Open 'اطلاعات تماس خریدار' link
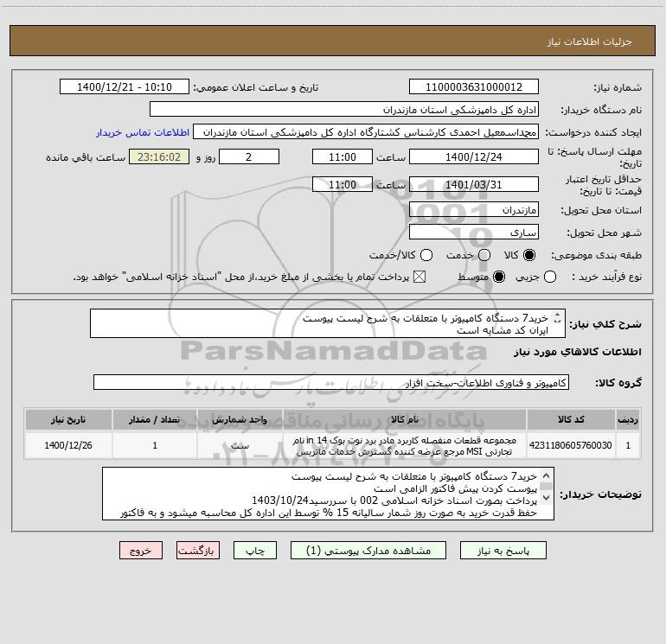The height and width of the screenshot is (644, 666). tap(143, 132)
